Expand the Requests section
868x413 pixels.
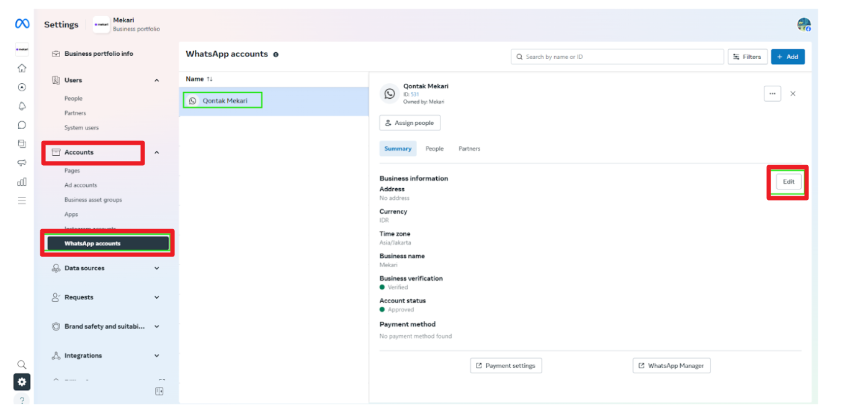coord(156,297)
